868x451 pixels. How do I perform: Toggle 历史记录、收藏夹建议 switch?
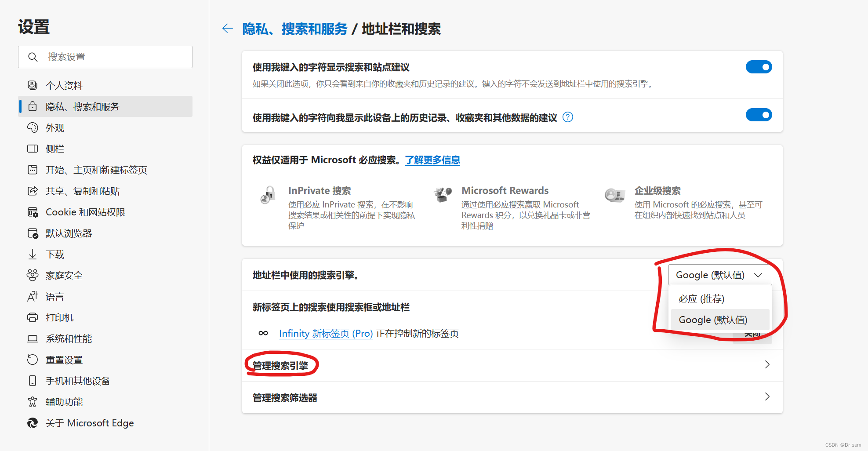pos(759,115)
